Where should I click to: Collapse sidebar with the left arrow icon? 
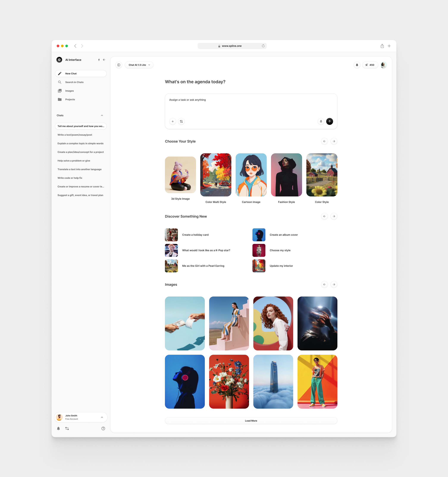click(104, 60)
